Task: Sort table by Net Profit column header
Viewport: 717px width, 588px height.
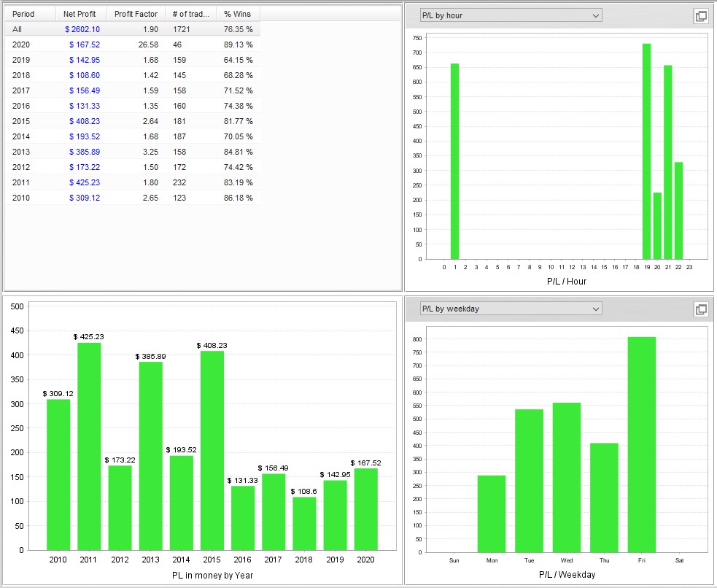Action: (81, 14)
